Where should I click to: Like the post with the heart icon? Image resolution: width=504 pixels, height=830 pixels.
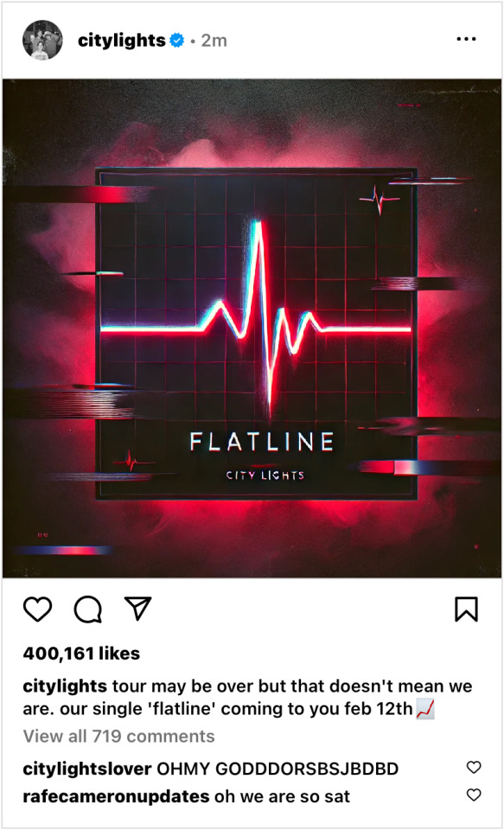click(37, 610)
